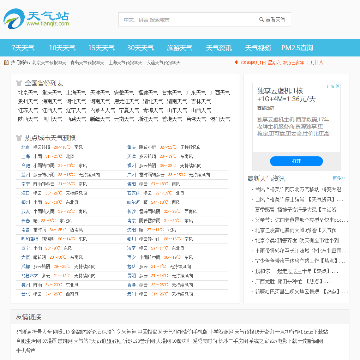Open the 30天天气 nav item
The image size is (360, 360).
[x=140, y=48]
